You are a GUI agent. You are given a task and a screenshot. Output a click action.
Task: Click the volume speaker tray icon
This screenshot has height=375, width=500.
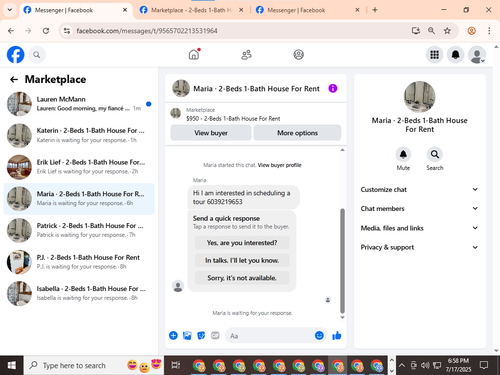[425, 366]
